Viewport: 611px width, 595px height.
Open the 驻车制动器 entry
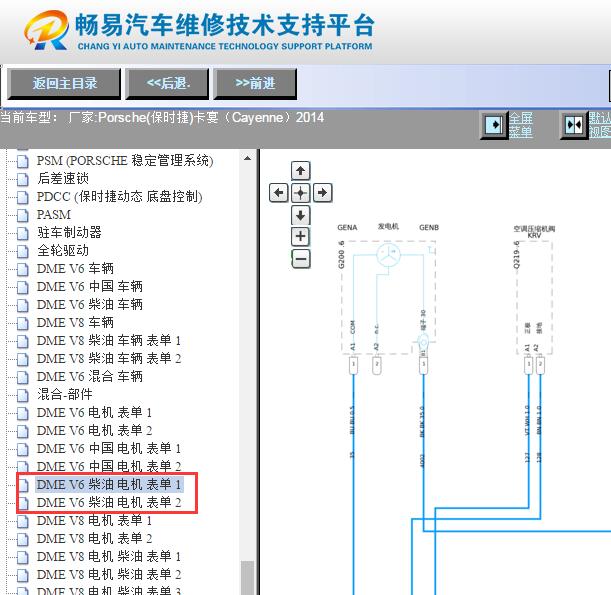click(x=69, y=233)
